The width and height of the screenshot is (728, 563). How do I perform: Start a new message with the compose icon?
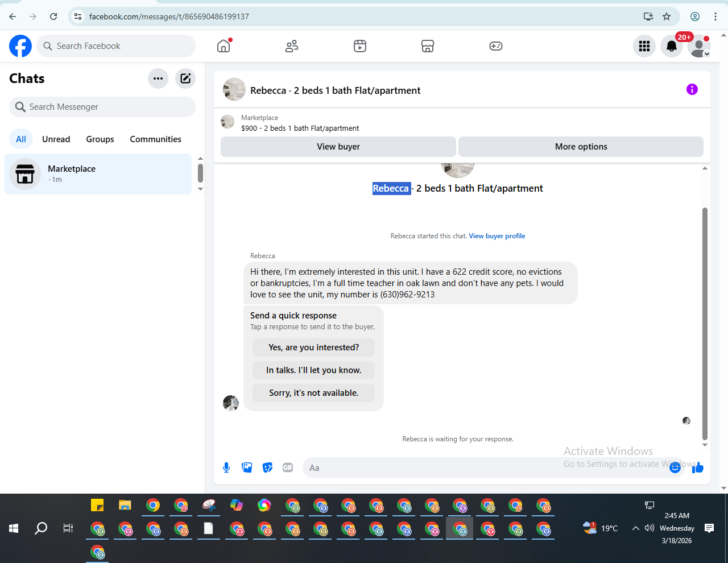(x=185, y=78)
